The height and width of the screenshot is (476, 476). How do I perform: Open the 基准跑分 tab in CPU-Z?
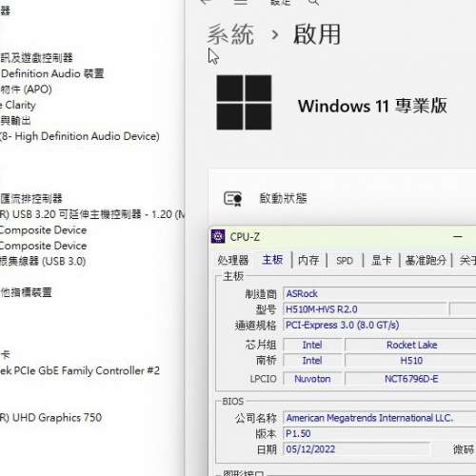426,260
